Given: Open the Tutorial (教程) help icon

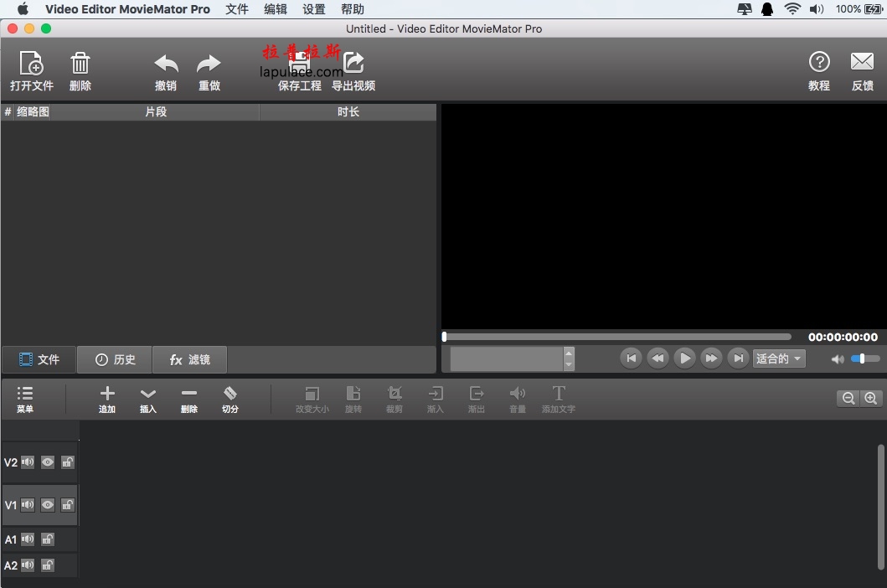Looking at the screenshot, I should point(818,62).
